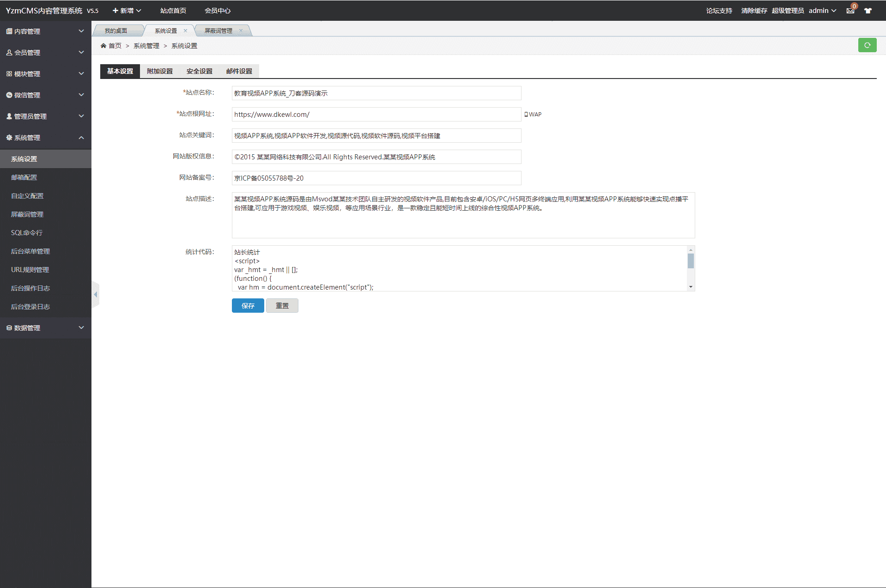Click the 保存 button
This screenshot has width=886, height=588.
(x=248, y=306)
